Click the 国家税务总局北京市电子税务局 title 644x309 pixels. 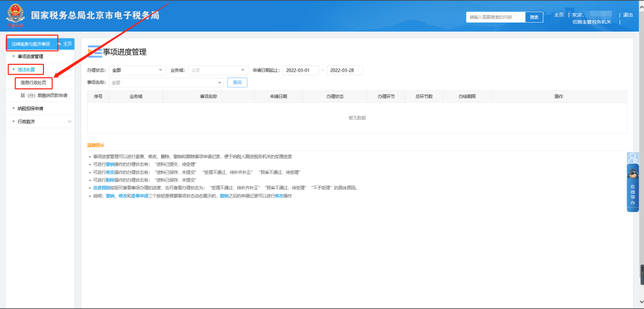(x=95, y=15)
